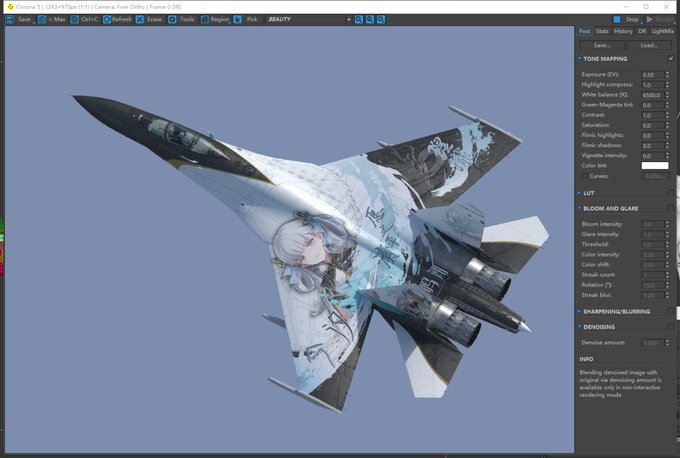The height and width of the screenshot is (458, 680).
Task: Click the Glare intensity value field
Action: pyautogui.click(x=653, y=234)
